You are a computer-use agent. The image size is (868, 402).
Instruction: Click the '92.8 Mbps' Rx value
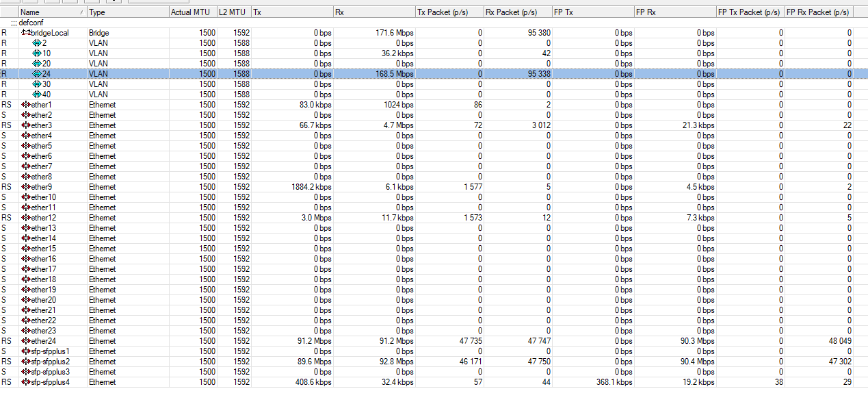point(397,362)
